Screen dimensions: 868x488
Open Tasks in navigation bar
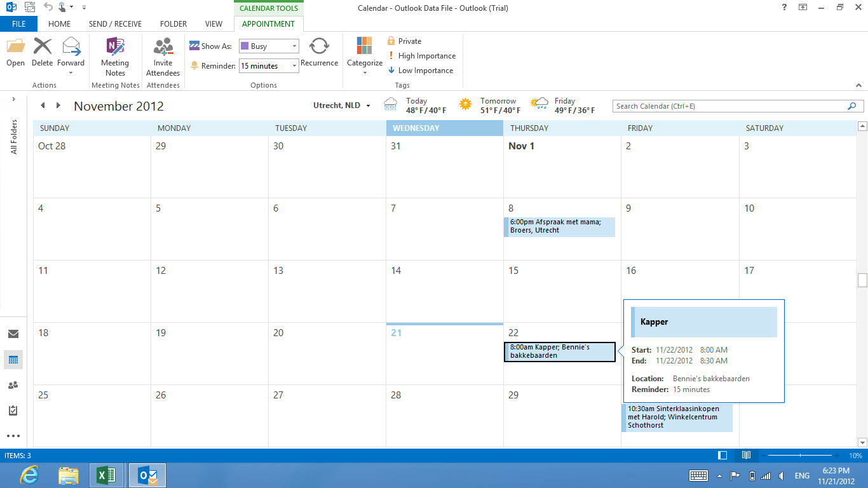pos(13,410)
